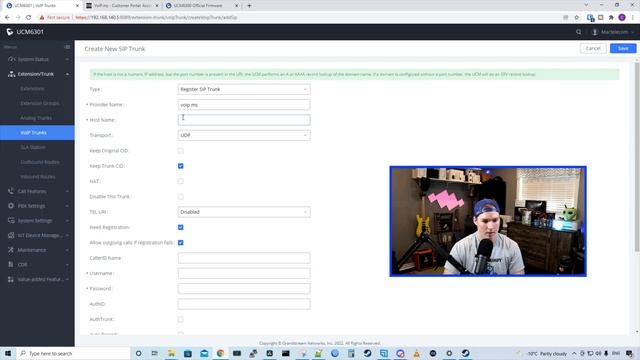This screenshot has width=640, height=360.
Task: Click the taskbar search box
Action: [73, 353]
